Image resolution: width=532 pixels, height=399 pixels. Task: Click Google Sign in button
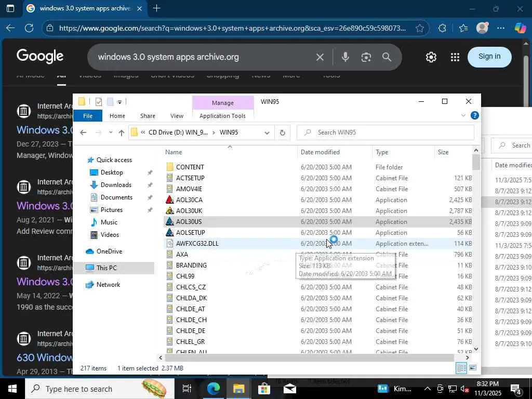point(489,57)
